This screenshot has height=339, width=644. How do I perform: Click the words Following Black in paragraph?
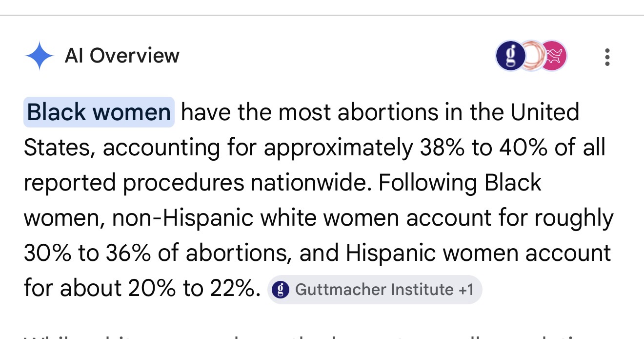[460, 184]
